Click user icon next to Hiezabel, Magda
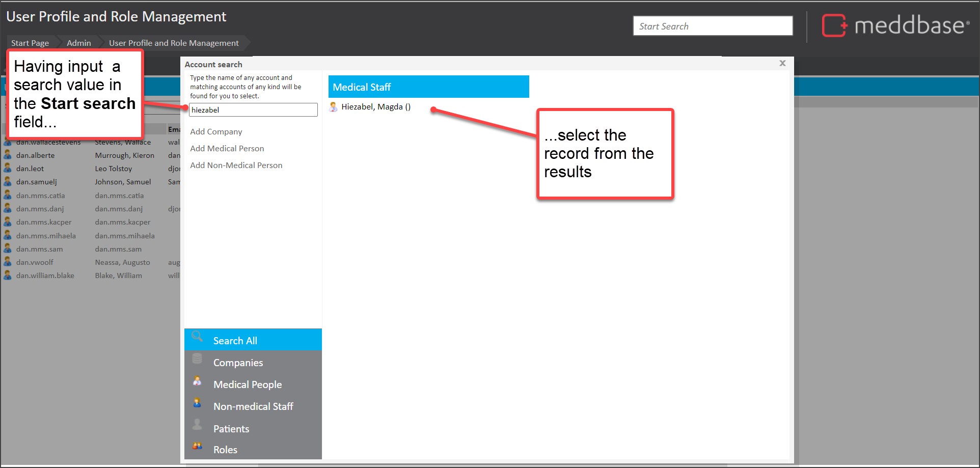Screen dimensions: 980x468 coord(334,107)
